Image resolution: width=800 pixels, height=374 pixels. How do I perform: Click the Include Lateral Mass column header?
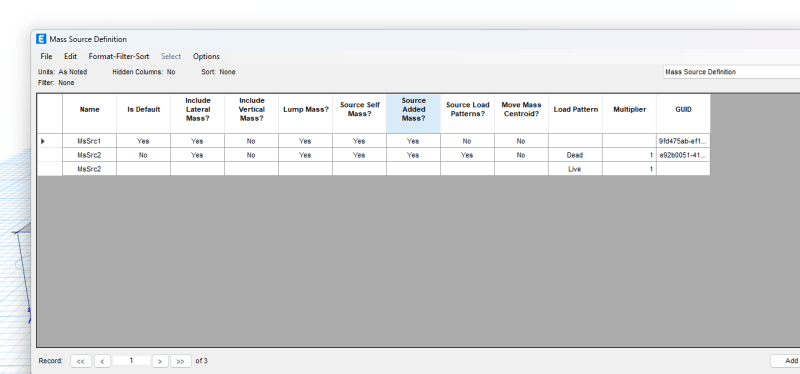point(197,113)
